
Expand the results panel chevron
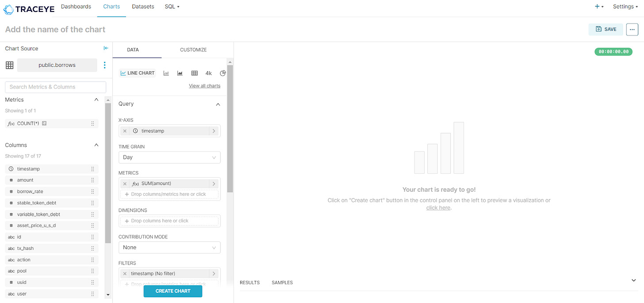coord(633,280)
